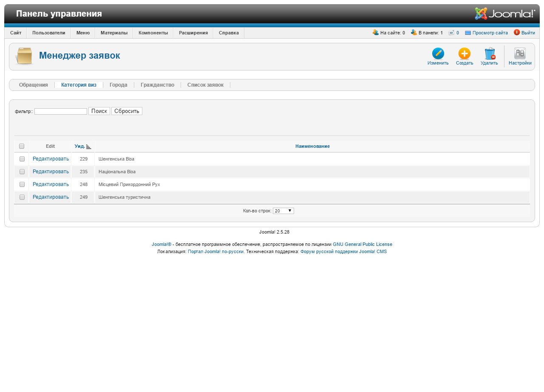Viewport: 544px width, 392px height.
Task: Open the Гражданство tab
Action: 157,85
